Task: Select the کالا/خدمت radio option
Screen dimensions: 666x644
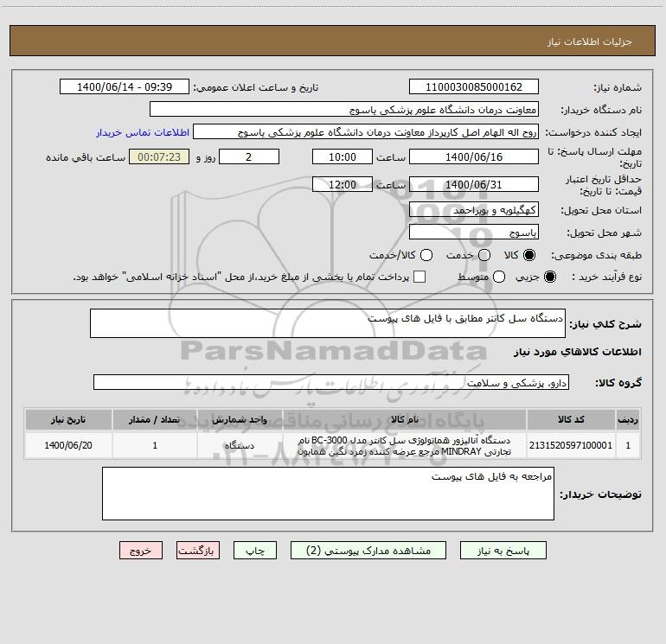Action: tap(426, 255)
